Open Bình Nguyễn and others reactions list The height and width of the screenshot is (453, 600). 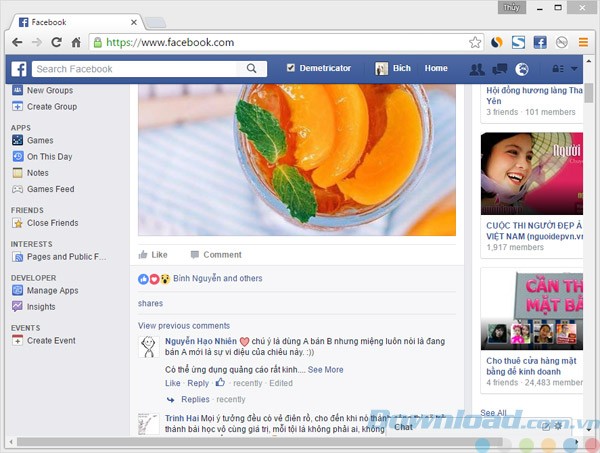218,279
